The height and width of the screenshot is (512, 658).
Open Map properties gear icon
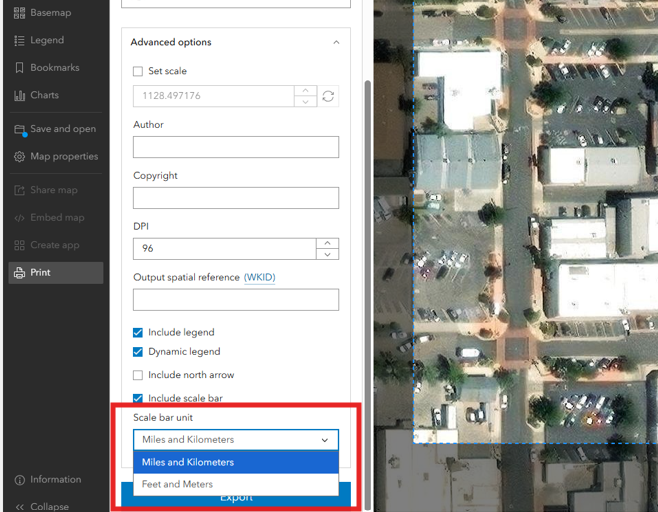coord(19,157)
